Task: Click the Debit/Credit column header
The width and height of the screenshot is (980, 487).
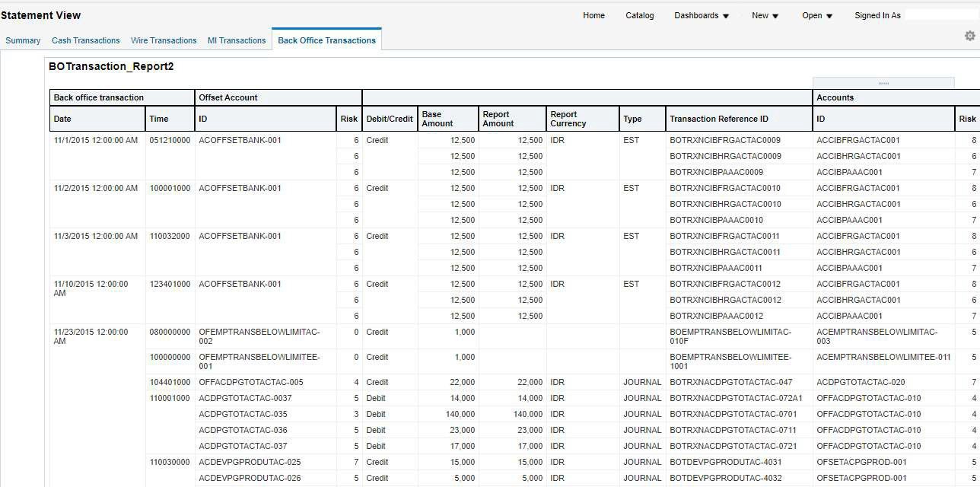Action: coord(389,119)
